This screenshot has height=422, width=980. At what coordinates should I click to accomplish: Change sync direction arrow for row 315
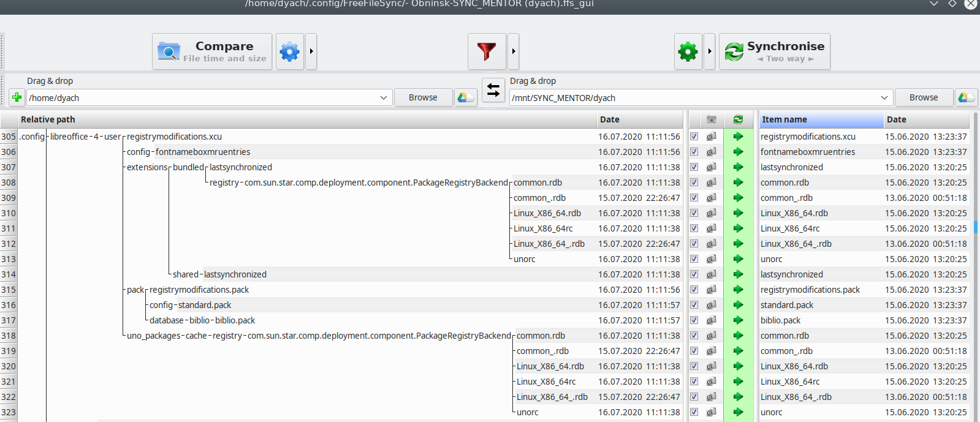tap(738, 290)
